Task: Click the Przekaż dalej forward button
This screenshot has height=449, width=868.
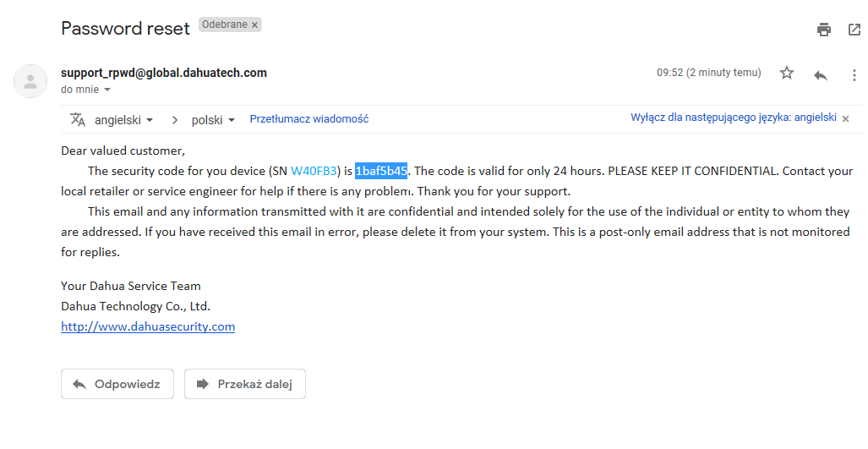Action: [x=244, y=384]
